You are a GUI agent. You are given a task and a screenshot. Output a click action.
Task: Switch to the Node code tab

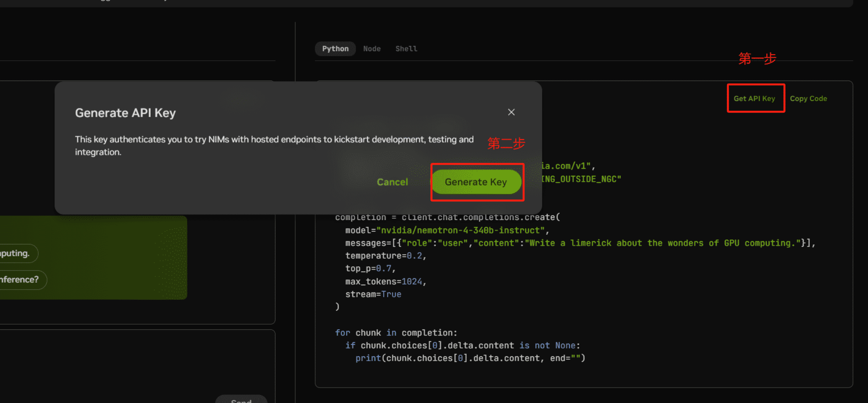[x=372, y=49]
